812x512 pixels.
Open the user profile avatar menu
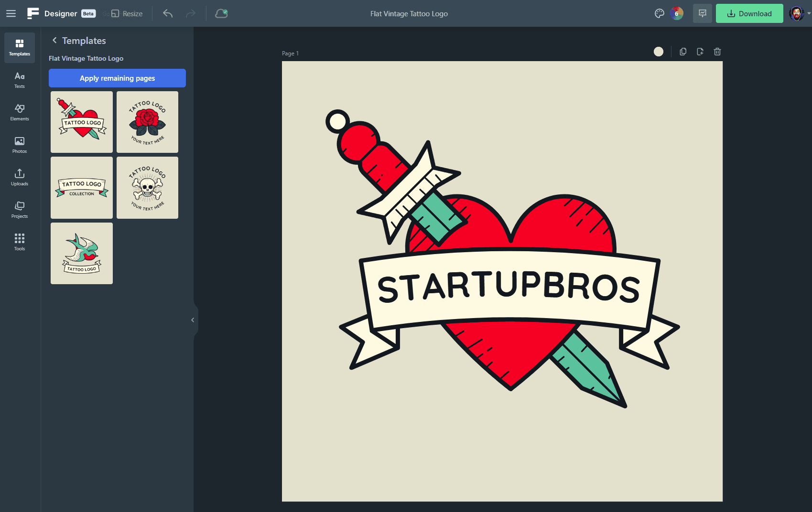coord(797,13)
